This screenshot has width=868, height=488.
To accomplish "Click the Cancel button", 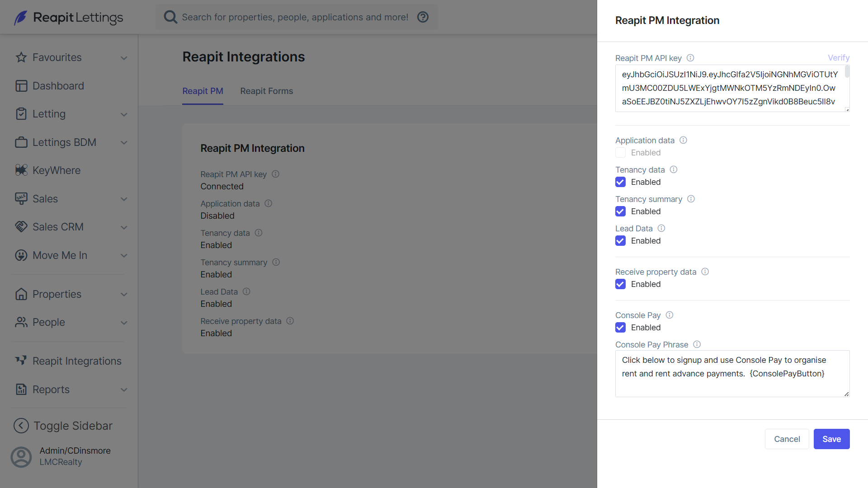I will click(787, 439).
